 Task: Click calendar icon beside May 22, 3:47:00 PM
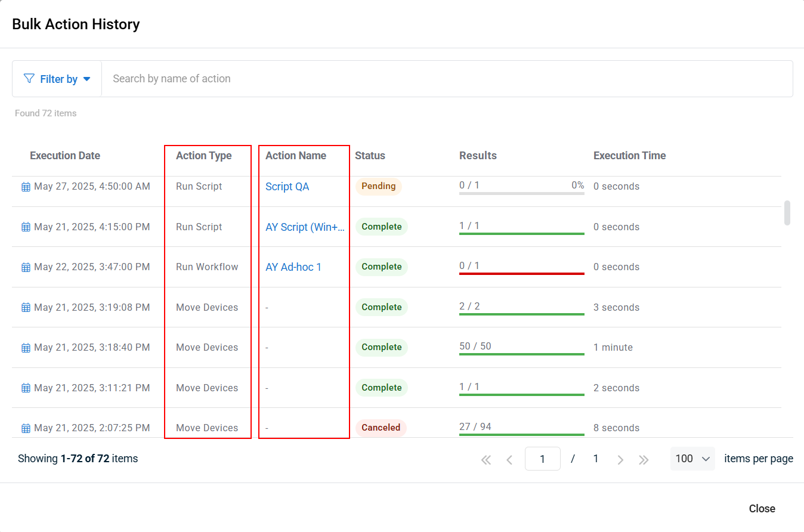point(26,267)
